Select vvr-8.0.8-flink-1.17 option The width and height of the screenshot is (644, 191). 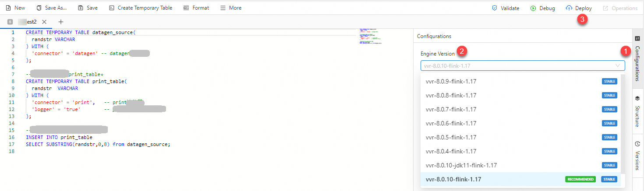click(520, 95)
